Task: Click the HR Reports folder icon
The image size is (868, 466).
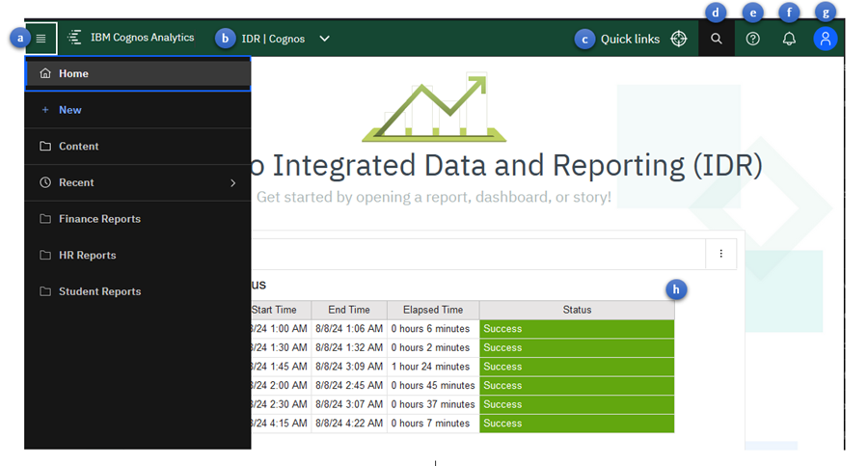Action: coord(45,255)
